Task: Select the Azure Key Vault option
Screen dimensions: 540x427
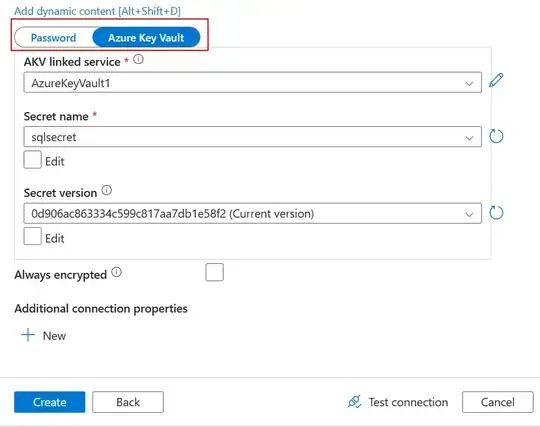Action: click(x=146, y=38)
